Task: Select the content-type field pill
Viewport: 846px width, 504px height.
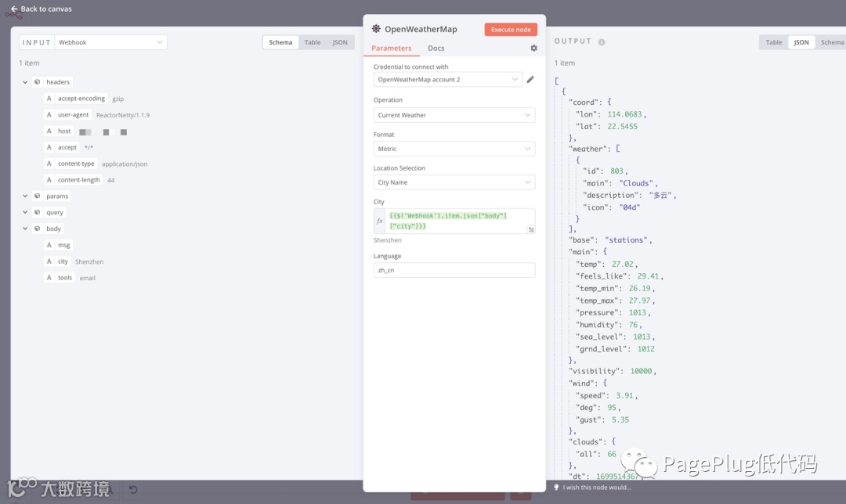Action: tap(70, 164)
